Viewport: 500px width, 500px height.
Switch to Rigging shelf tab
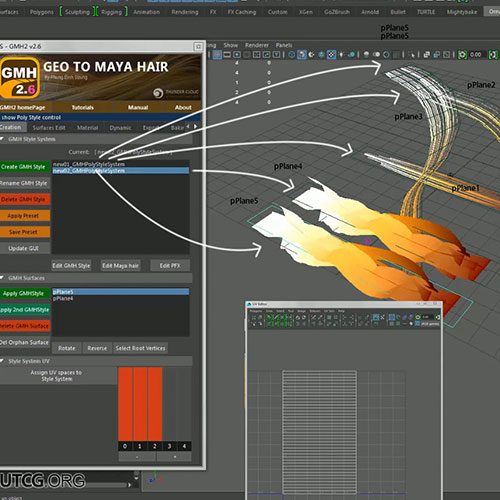coord(111,12)
